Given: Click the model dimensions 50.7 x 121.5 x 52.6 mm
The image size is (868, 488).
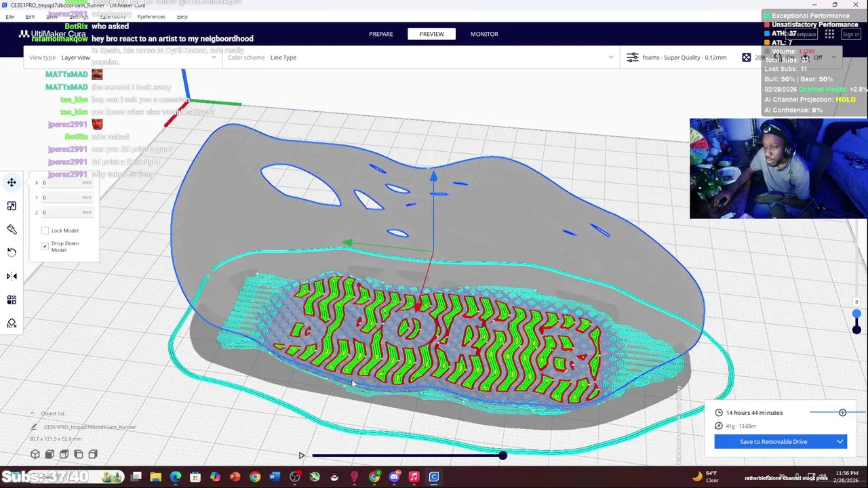Looking at the screenshot, I should 56,439.
